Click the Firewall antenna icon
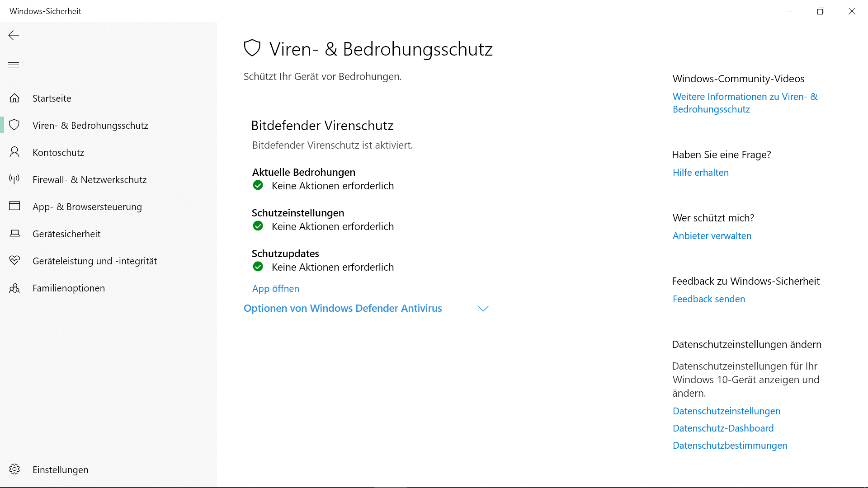868x488 pixels. coord(14,179)
